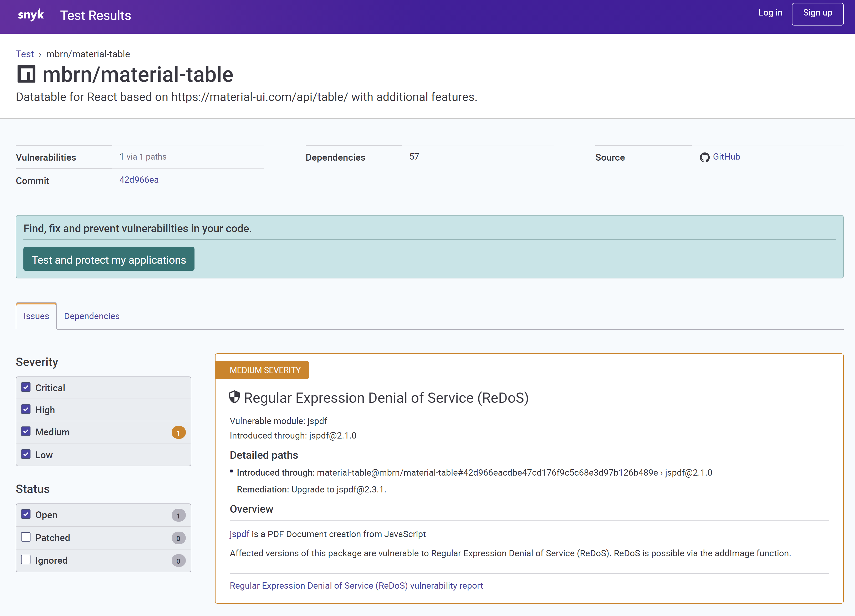The height and width of the screenshot is (616, 855).
Task: Click the repository icon beside mbrn/material-table
Action: point(27,74)
